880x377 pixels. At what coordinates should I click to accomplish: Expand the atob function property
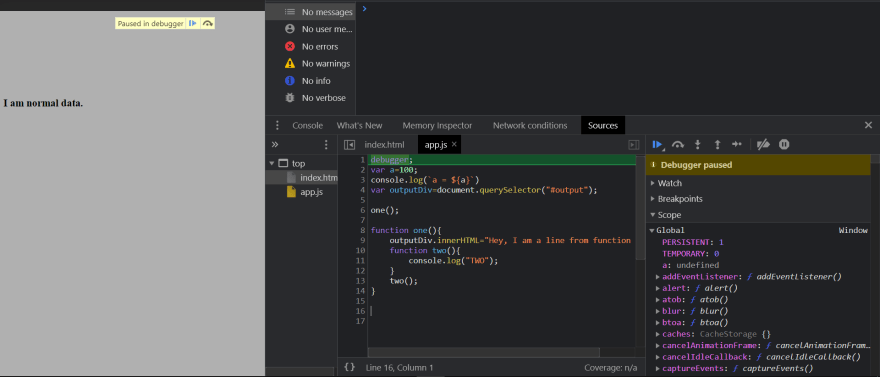[658, 300]
